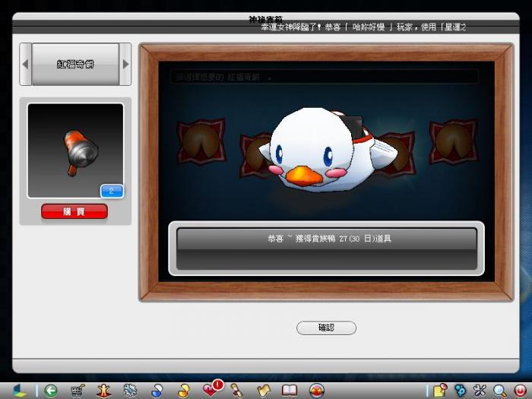Image resolution: width=532 pixels, height=399 pixels.
Task: Click the blue-green home icon at far left
Action: pyautogui.click(x=19, y=391)
